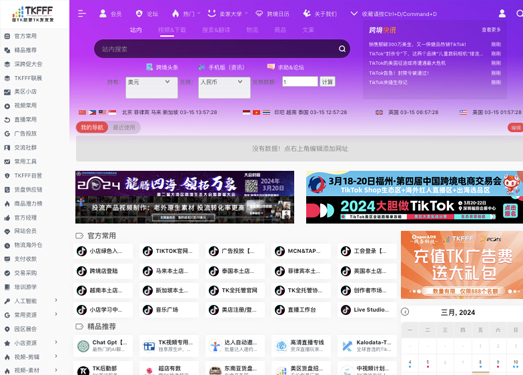Open TKFFF自营 in the sidebar

[x=28, y=176]
